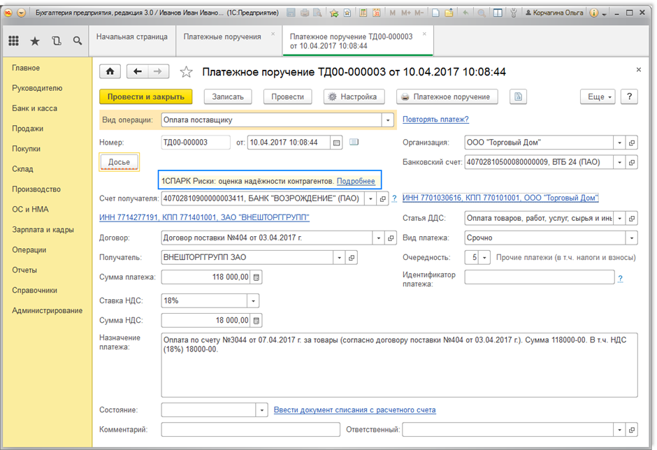Open the Зарплата и кадры section
The height and width of the screenshot is (450, 657).
43,230
